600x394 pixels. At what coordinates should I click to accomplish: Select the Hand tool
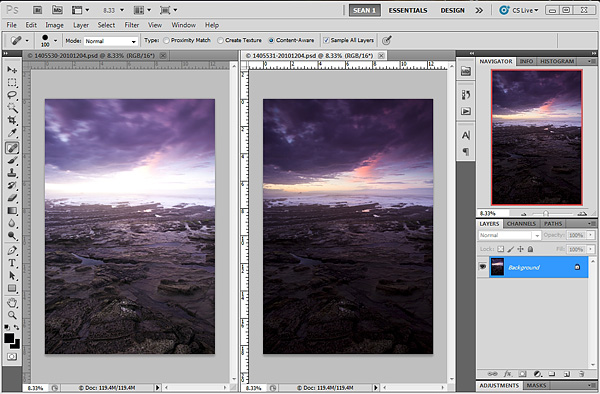coord(12,303)
